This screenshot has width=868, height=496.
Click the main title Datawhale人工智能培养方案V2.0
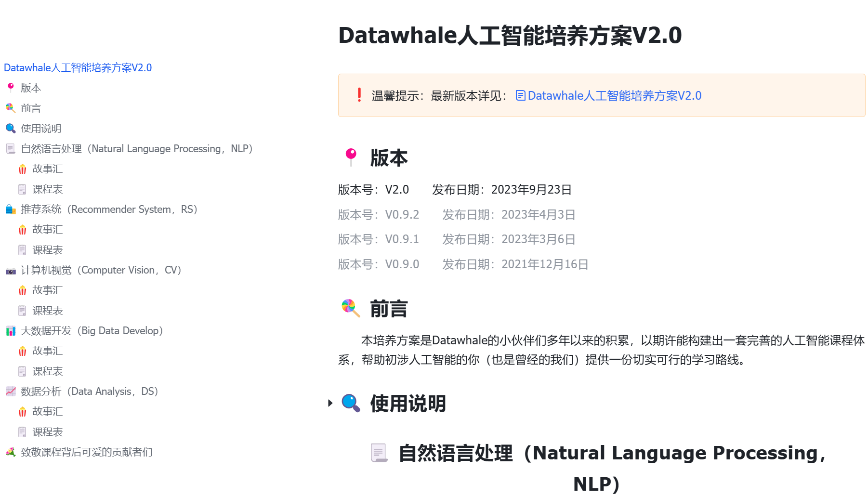(x=510, y=35)
